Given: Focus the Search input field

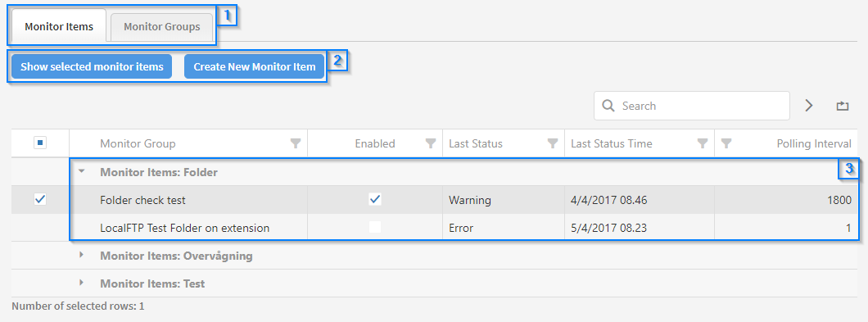Looking at the screenshot, I should click(x=692, y=106).
